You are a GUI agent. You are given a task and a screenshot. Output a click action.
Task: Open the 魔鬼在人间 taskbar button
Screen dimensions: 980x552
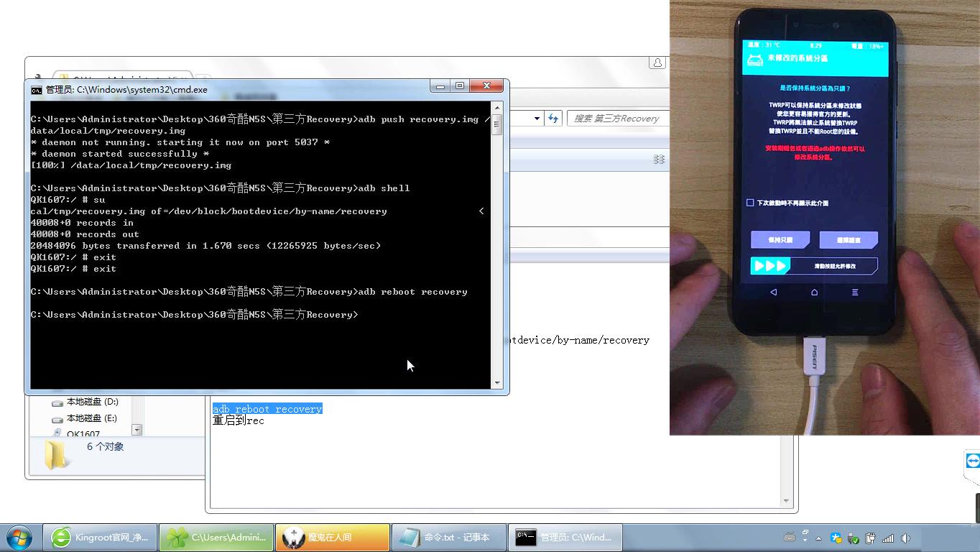point(332,538)
